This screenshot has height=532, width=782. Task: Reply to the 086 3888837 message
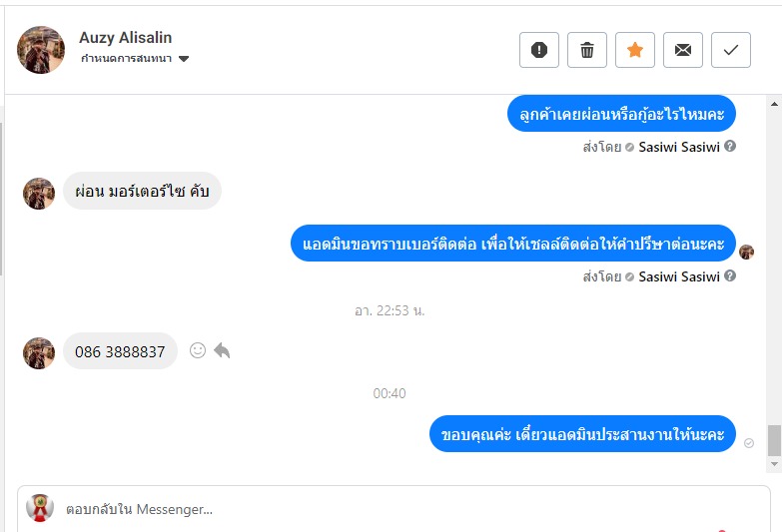tap(222, 350)
